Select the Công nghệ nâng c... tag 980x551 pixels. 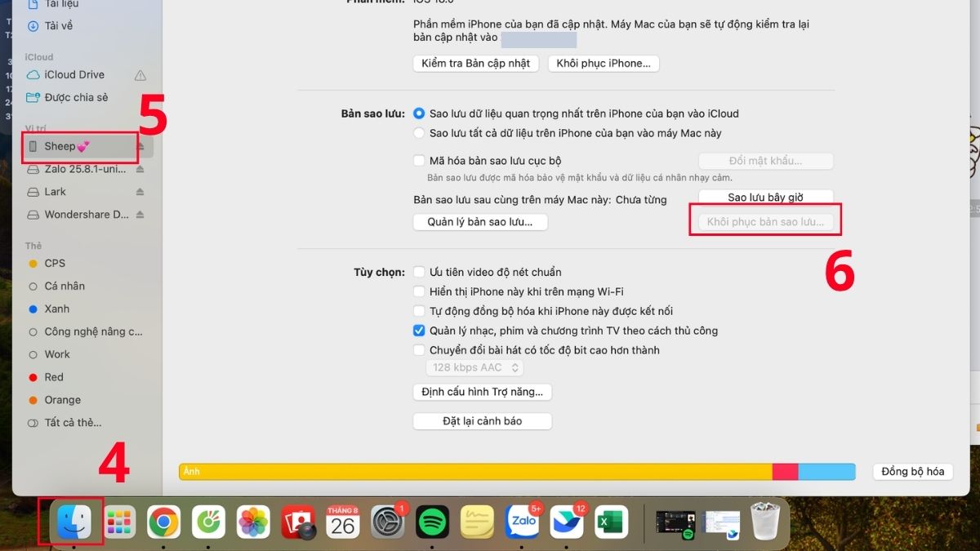(x=87, y=331)
